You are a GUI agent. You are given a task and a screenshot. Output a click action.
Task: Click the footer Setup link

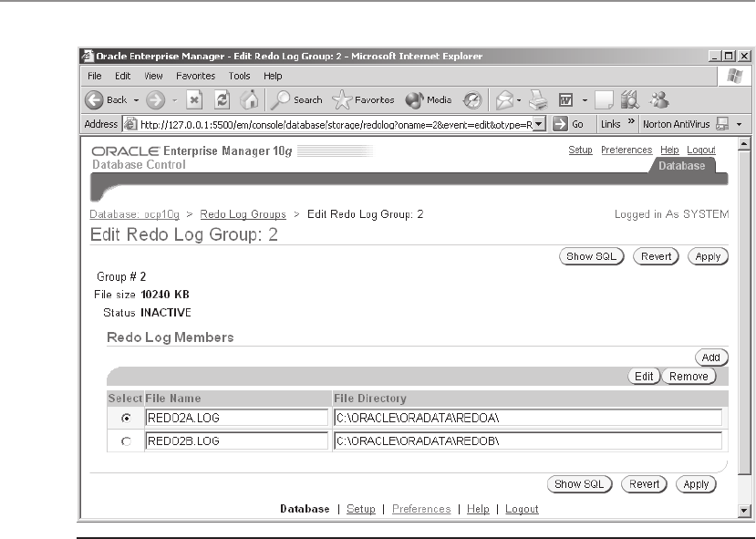[360, 509]
